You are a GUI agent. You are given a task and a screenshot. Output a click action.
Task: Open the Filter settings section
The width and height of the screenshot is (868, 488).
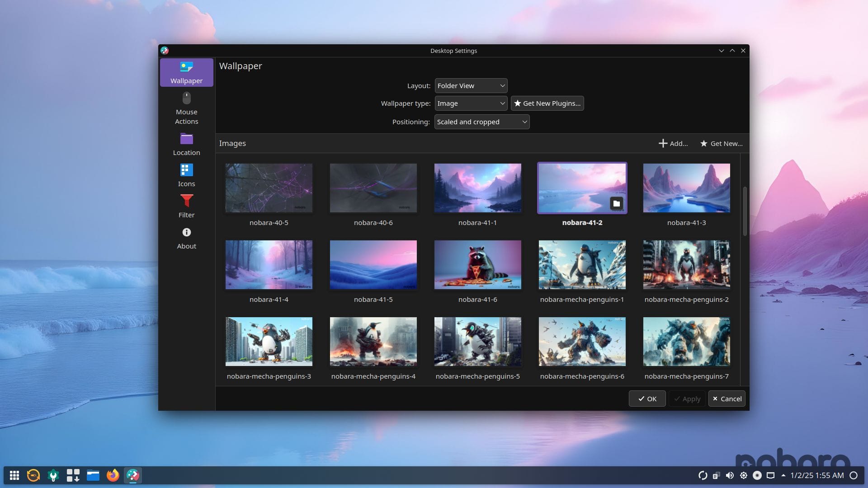click(x=186, y=206)
